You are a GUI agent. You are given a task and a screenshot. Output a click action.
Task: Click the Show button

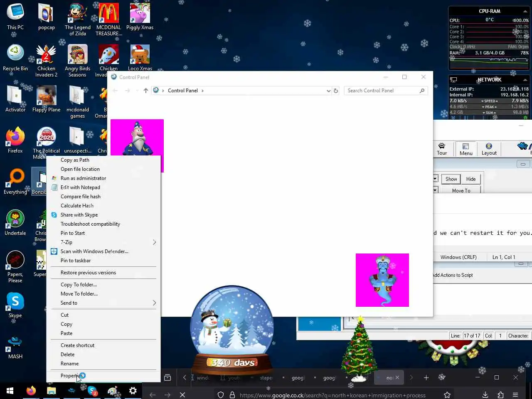coord(451,179)
